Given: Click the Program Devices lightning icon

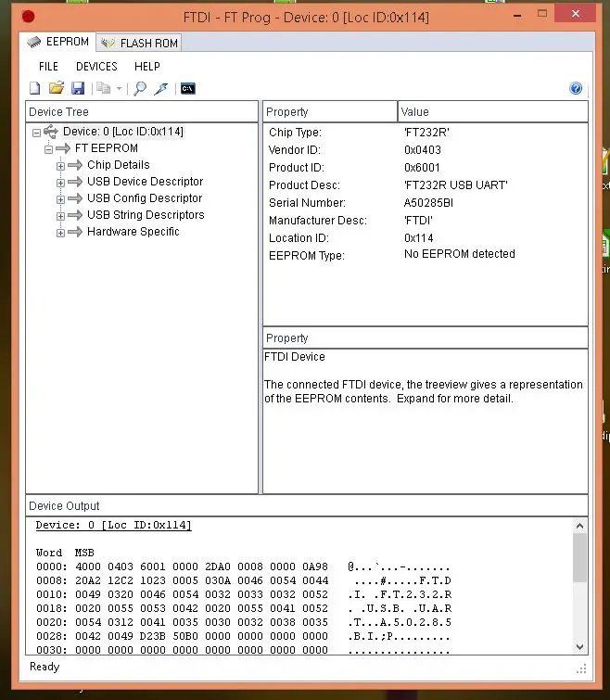Looking at the screenshot, I should click(x=161, y=88).
